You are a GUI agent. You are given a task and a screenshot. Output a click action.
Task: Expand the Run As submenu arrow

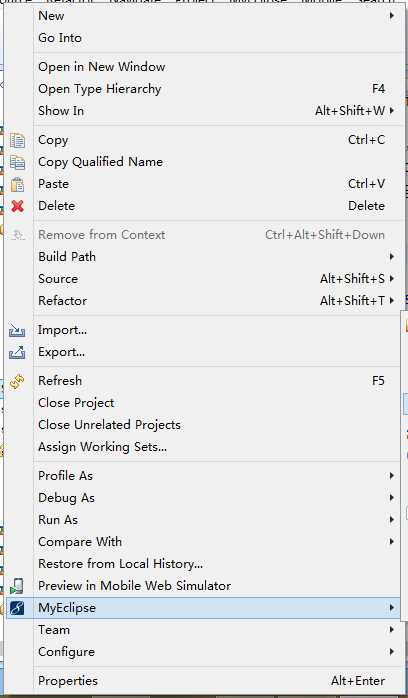(392, 520)
